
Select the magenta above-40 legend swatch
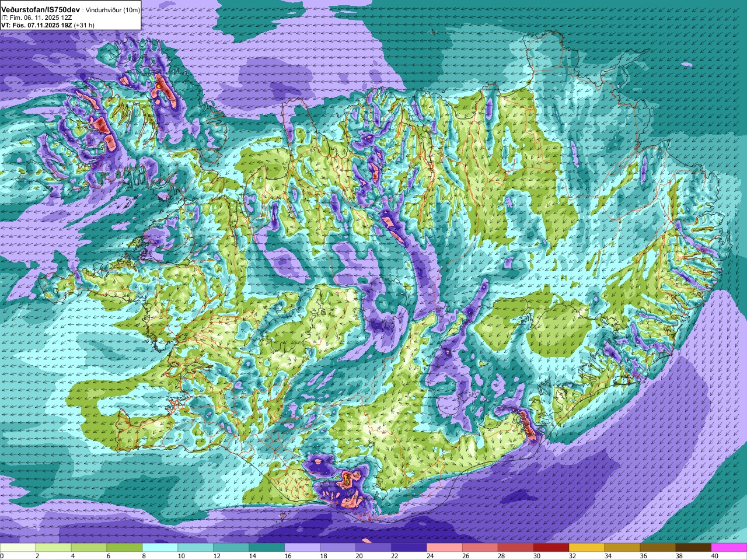pos(729,548)
